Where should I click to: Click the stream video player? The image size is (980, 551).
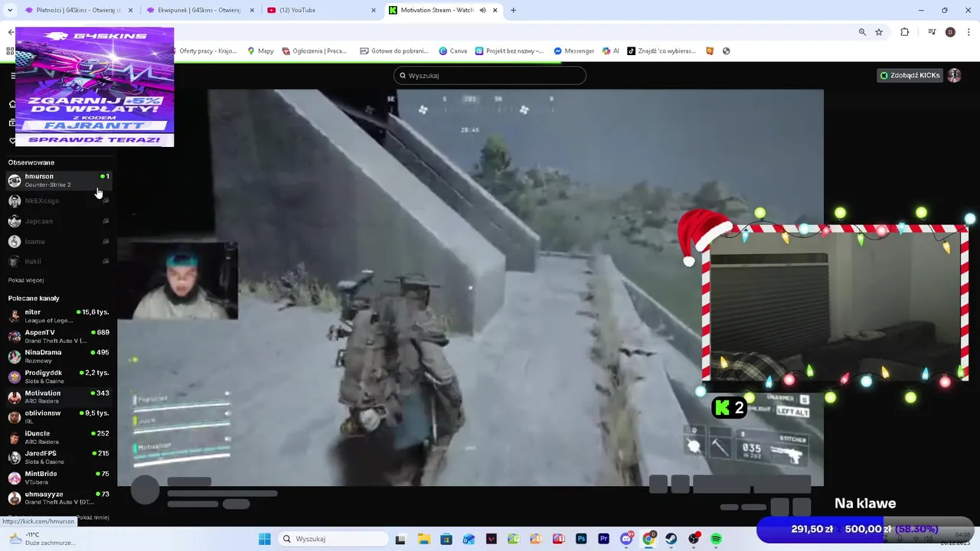pyautogui.click(x=470, y=287)
